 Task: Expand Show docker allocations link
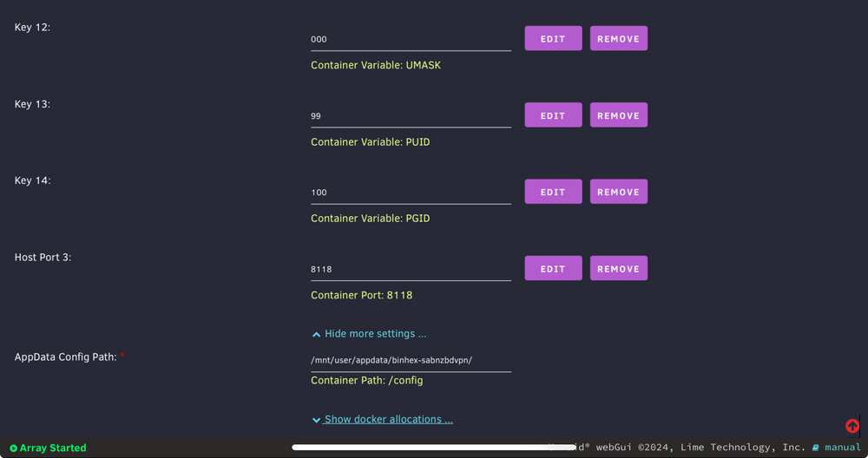389,419
